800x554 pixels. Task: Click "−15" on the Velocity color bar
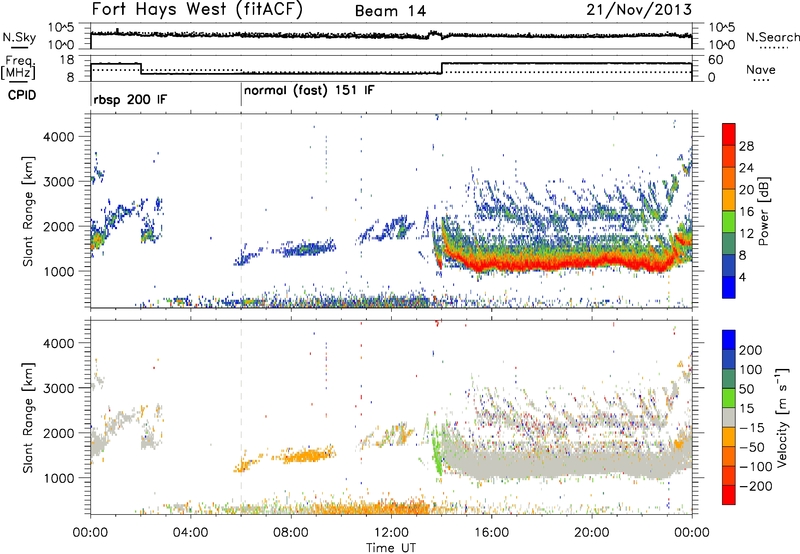pyautogui.click(x=752, y=427)
